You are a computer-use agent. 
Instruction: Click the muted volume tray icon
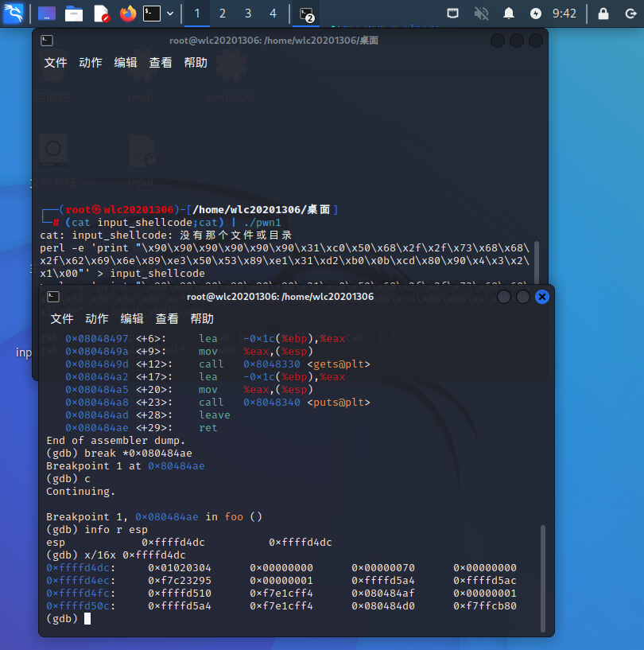[481, 14]
